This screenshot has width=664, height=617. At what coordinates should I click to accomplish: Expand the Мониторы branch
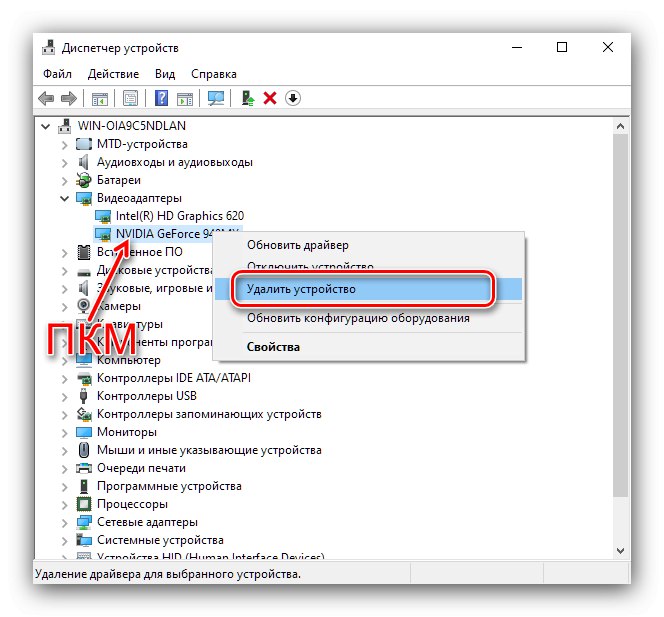tap(64, 433)
